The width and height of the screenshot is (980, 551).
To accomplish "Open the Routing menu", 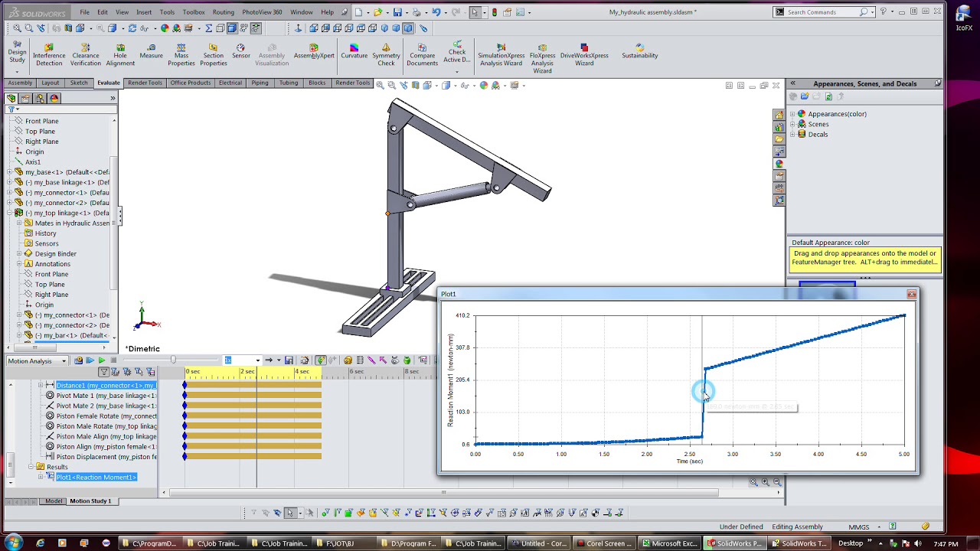I will click(x=224, y=12).
